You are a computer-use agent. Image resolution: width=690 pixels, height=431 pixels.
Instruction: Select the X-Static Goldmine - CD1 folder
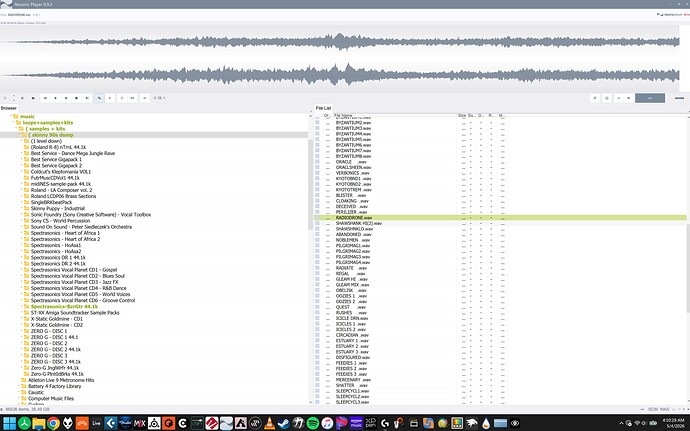57,319
